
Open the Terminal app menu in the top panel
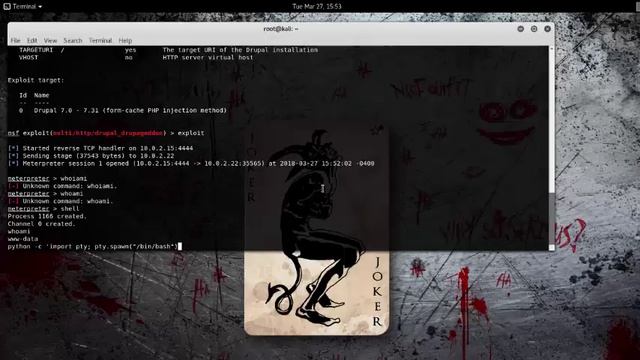coord(24,6)
